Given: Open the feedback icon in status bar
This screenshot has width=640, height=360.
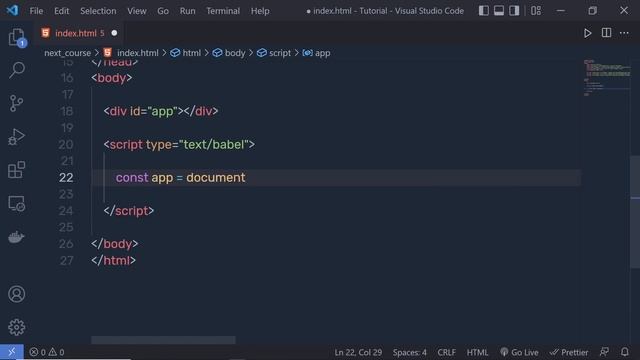Looking at the screenshot, I should 604,352.
